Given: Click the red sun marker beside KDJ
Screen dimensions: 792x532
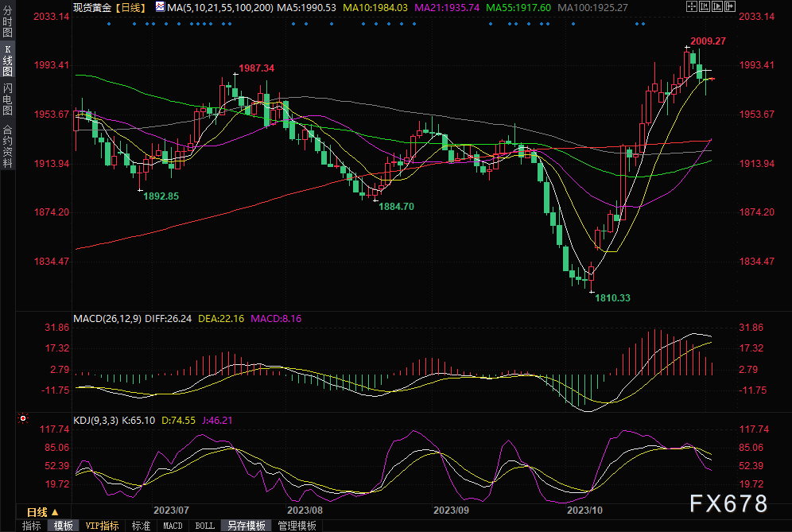Looking at the screenshot, I should pos(23,418).
